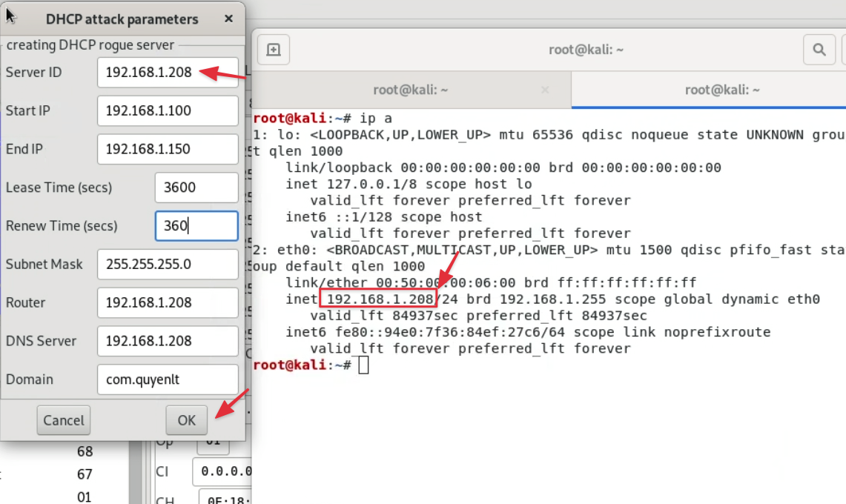Screen dimensions: 846x504
Task: Click the Router address field
Action: 168,302
